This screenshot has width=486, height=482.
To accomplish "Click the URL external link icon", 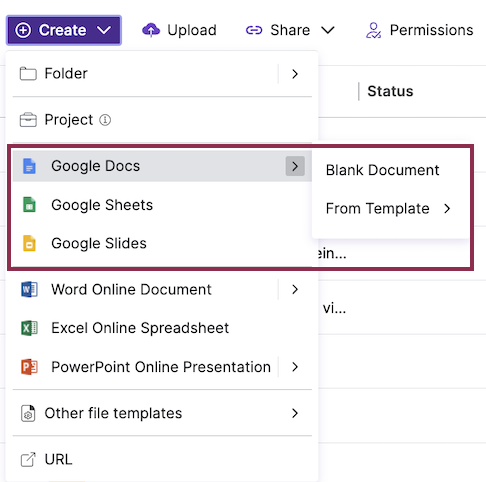I will [x=28, y=459].
